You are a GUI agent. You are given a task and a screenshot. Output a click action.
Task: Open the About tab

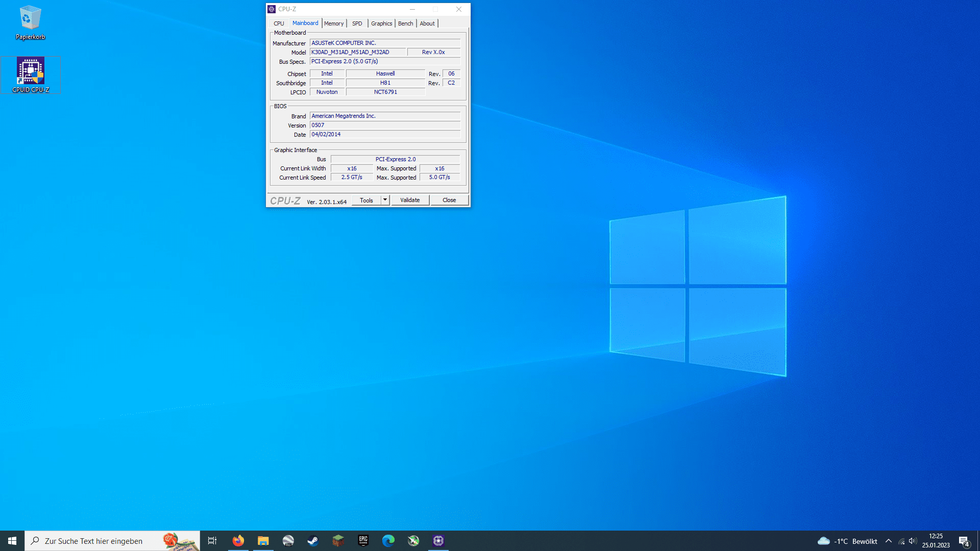click(427, 23)
